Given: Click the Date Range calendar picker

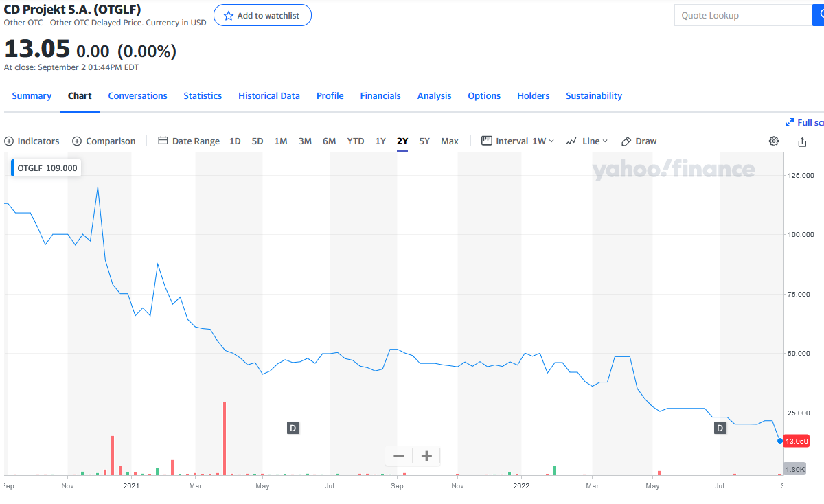Looking at the screenshot, I should coord(189,141).
